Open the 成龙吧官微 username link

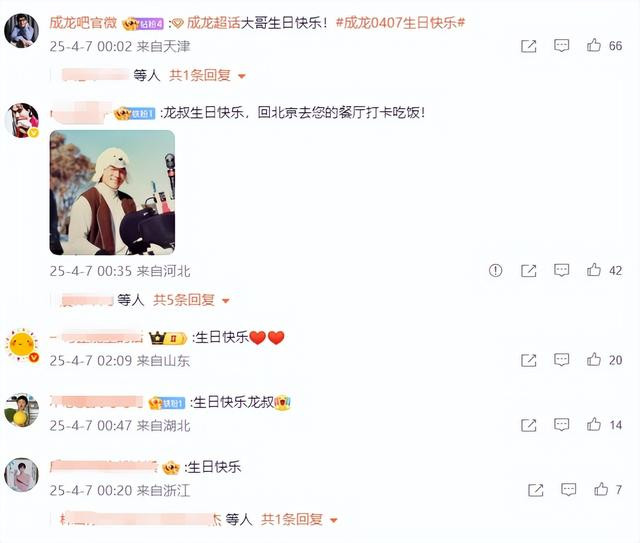tap(83, 23)
